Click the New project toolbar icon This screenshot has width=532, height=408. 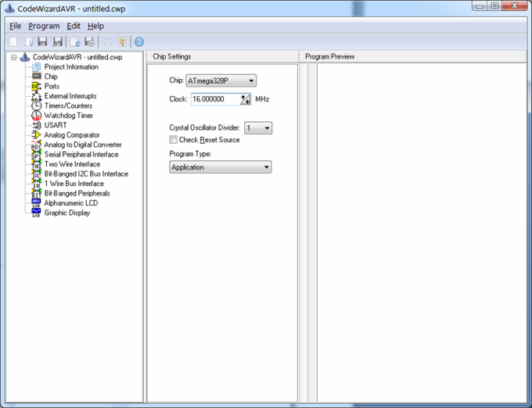pos(13,41)
